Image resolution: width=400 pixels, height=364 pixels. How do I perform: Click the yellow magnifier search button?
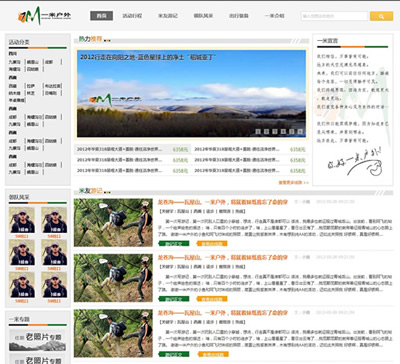tap(381, 16)
